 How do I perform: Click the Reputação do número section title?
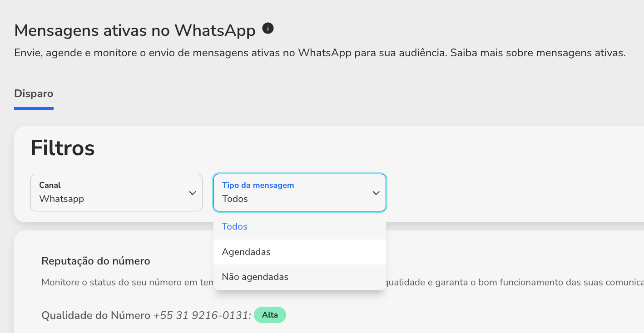[96, 261]
